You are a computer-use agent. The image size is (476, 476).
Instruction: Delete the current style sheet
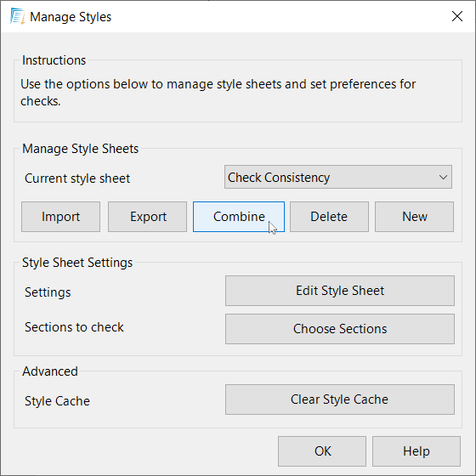(x=330, y=217)
